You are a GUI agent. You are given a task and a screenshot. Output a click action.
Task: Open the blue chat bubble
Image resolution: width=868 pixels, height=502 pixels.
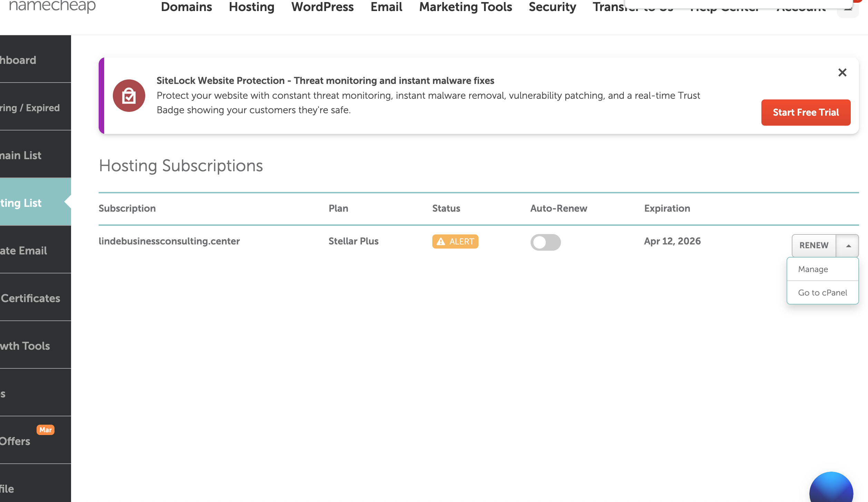point(831,487)
